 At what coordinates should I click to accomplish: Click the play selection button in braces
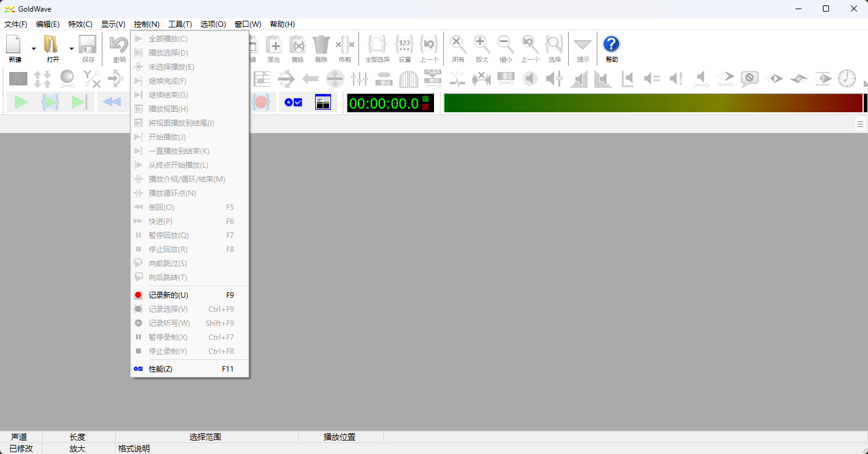click(x=50, y=103)
